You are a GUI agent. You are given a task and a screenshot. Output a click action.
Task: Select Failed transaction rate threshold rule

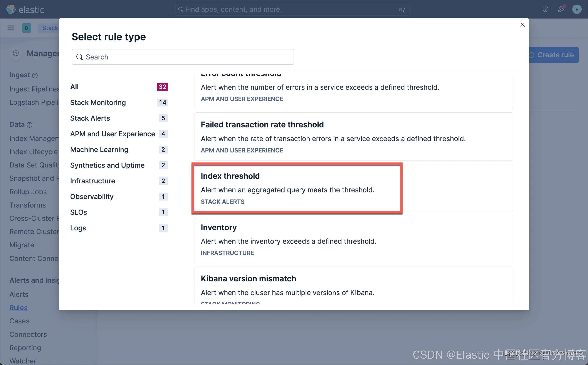[x=354, y=137]
